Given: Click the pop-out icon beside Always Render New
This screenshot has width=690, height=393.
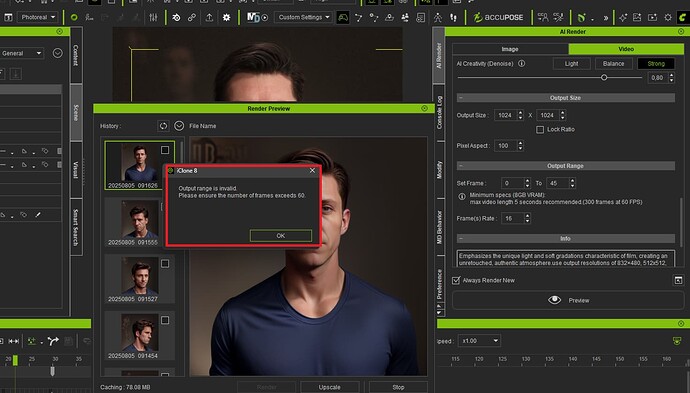Looking at the screenshot, I should 678,280.
